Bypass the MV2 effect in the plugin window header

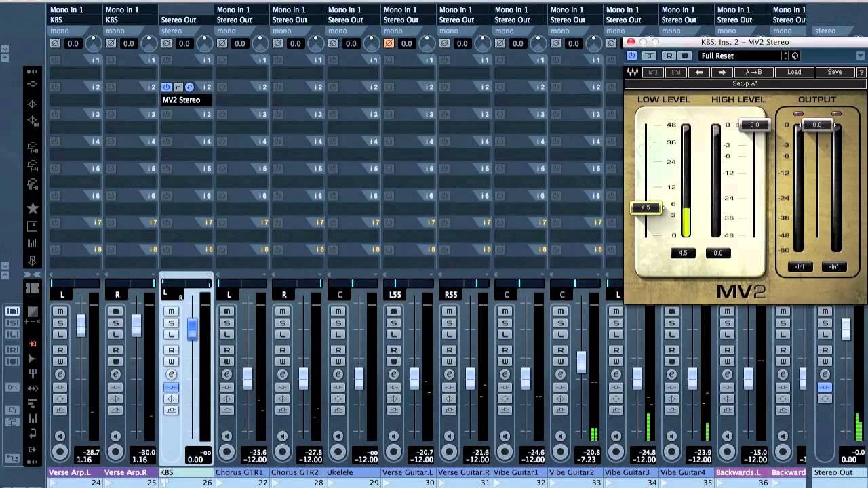649,56
